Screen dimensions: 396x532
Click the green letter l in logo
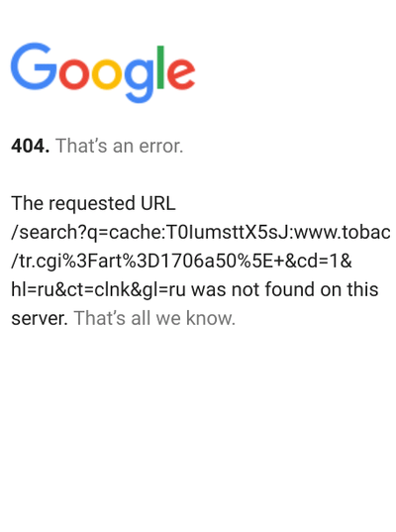(160, 67)
